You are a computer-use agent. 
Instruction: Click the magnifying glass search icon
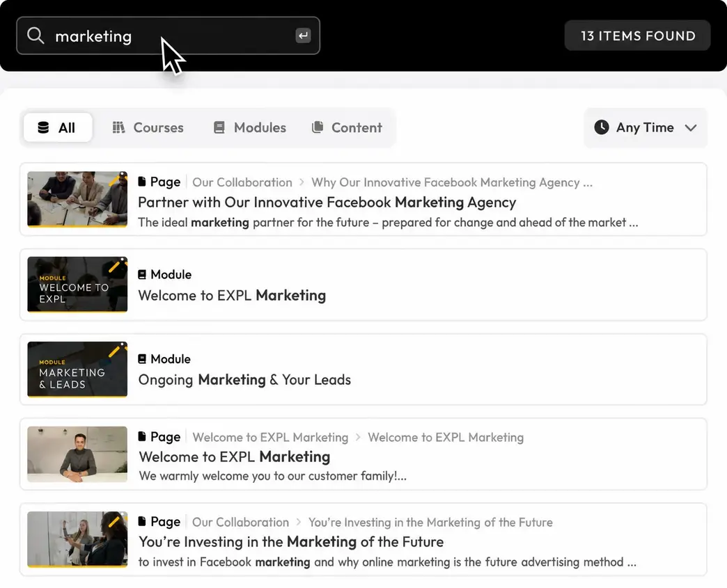point(36,35)
